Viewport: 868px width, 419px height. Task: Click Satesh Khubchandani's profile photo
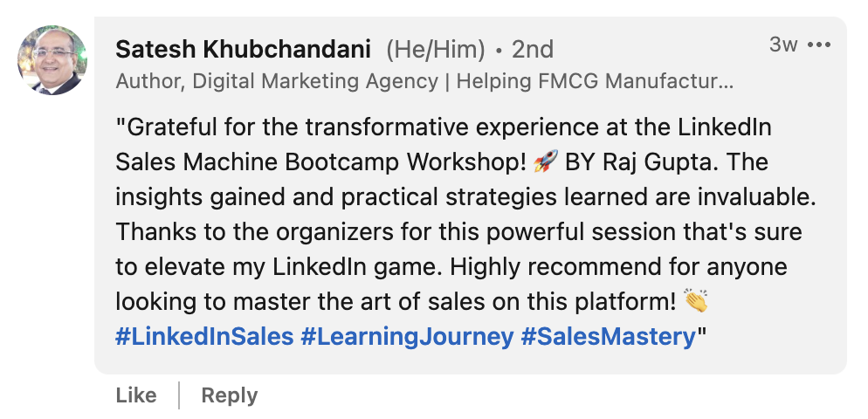[52, 60]
